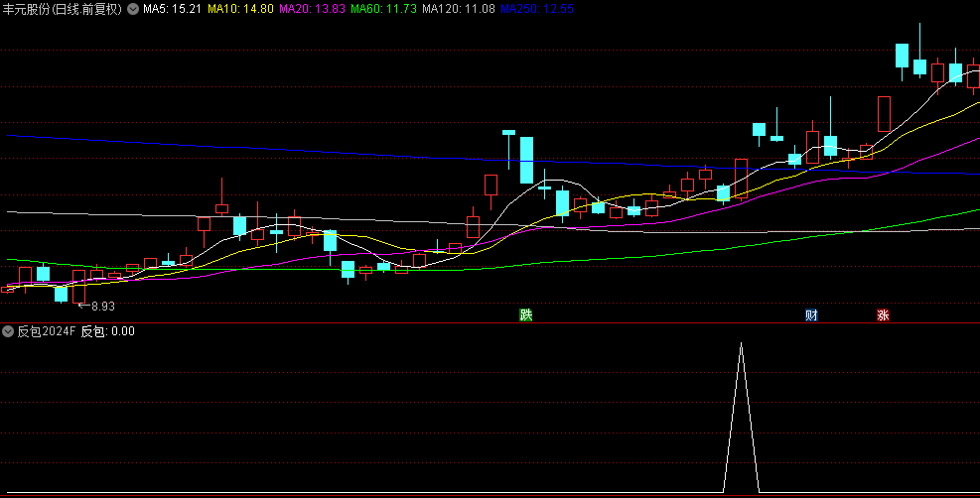Open the 反包2024F indicator dropdown arrow
980x498 pixels.
[8, 331]
